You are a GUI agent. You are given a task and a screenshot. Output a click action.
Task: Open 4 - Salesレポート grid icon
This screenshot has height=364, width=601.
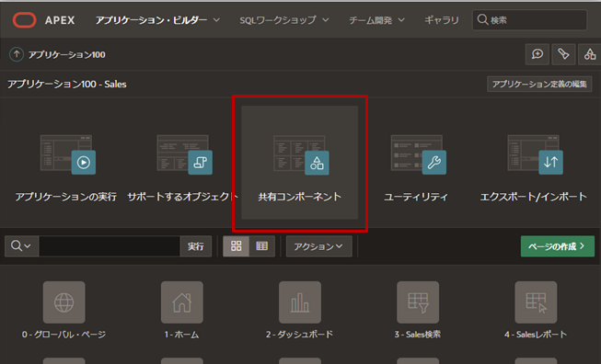coord(536,302)
